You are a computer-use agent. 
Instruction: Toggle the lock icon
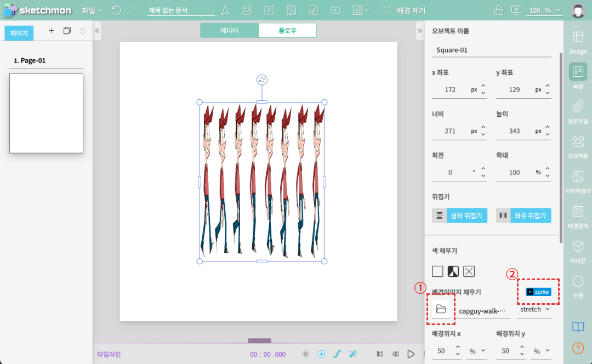point(499,10)
